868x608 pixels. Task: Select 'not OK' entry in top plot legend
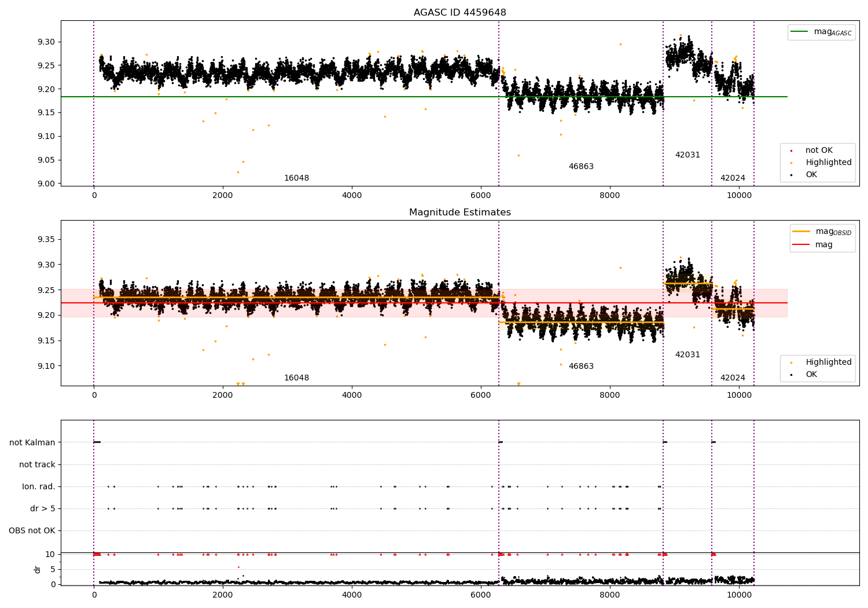(819, 151)
